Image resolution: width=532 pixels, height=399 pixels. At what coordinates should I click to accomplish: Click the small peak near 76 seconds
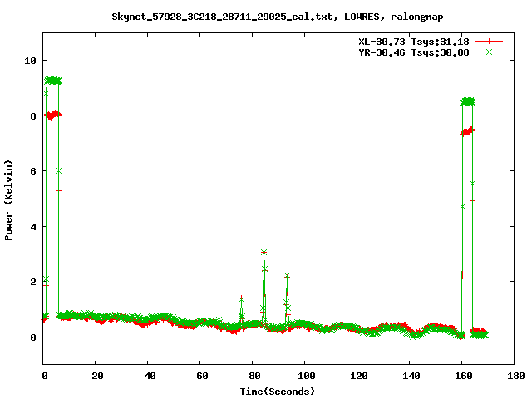pyautogui.click(x=241, y=298)
